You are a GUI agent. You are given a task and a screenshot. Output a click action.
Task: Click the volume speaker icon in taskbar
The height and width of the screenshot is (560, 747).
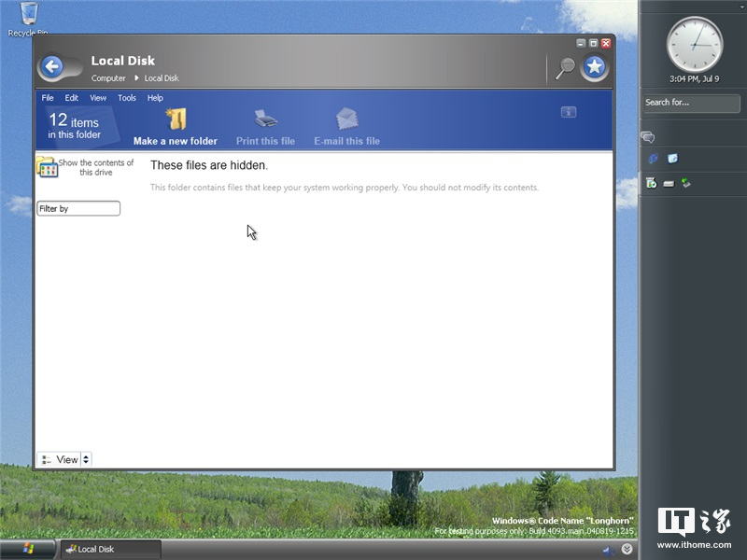click(609, 551)
